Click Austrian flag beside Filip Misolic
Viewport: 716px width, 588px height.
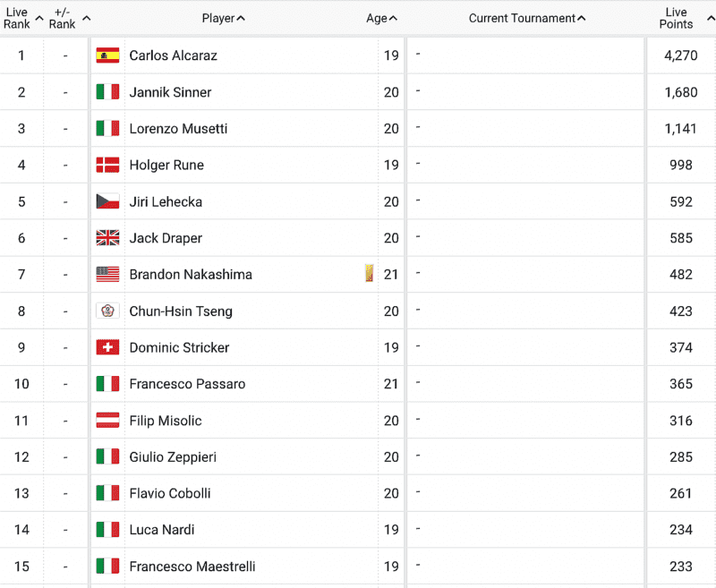point(107,421)
